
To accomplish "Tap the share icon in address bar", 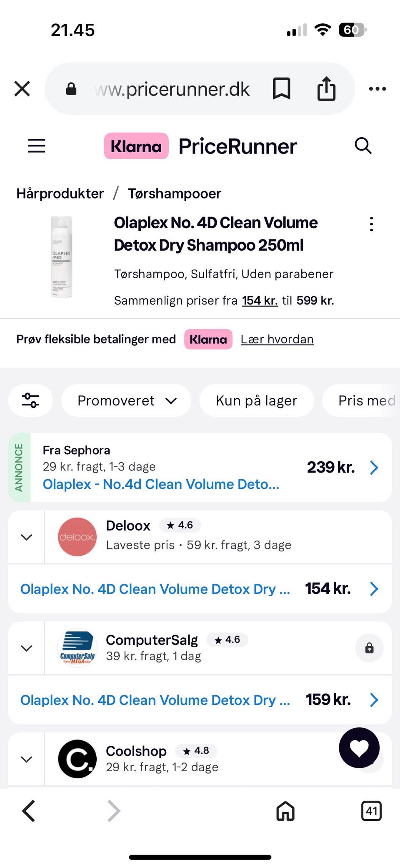I will (326, 88).
